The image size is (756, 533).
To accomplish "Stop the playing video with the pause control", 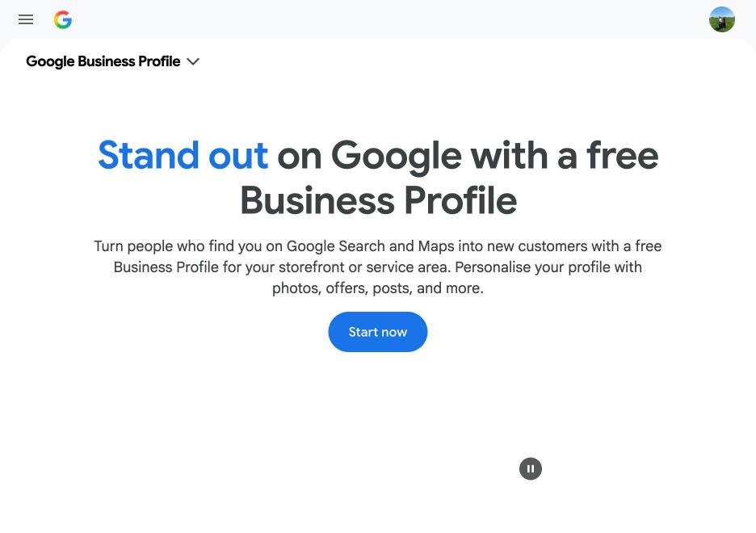I will point(531,468).
